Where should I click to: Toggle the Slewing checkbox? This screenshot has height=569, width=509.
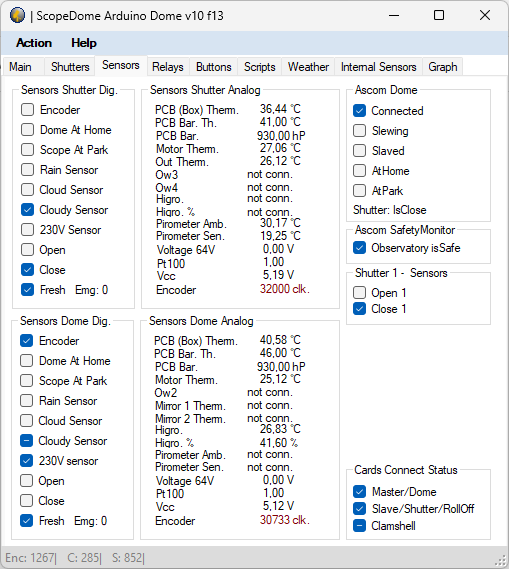click(360, 131)
